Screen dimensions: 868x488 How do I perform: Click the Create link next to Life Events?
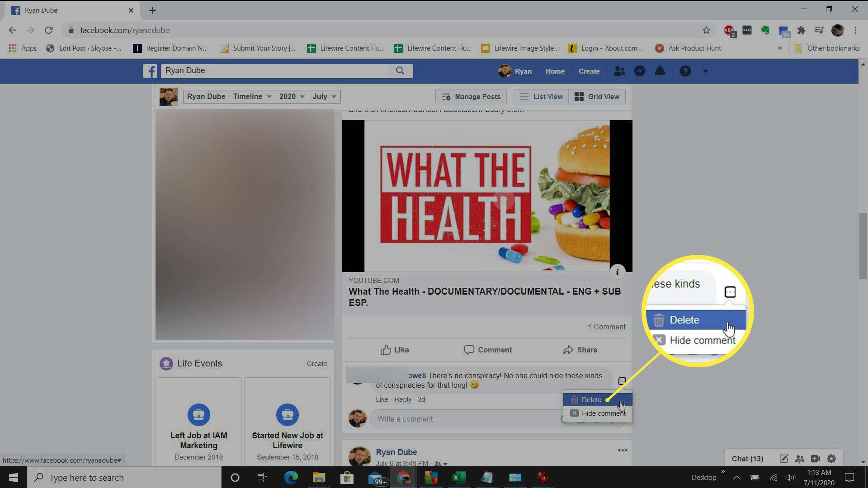click(x=316, y=363)
